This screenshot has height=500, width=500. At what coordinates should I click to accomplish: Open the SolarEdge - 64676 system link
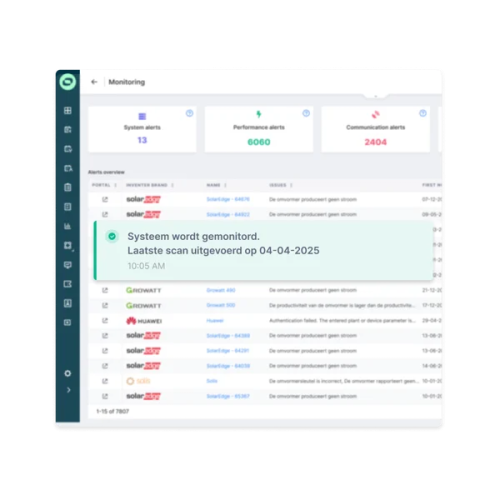pyautogui.click(x=228, y=199)
